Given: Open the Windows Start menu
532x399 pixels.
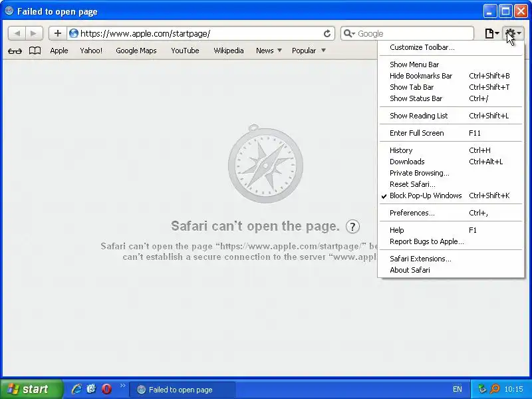Looking at the screenshot, I should tap(31, 389).
